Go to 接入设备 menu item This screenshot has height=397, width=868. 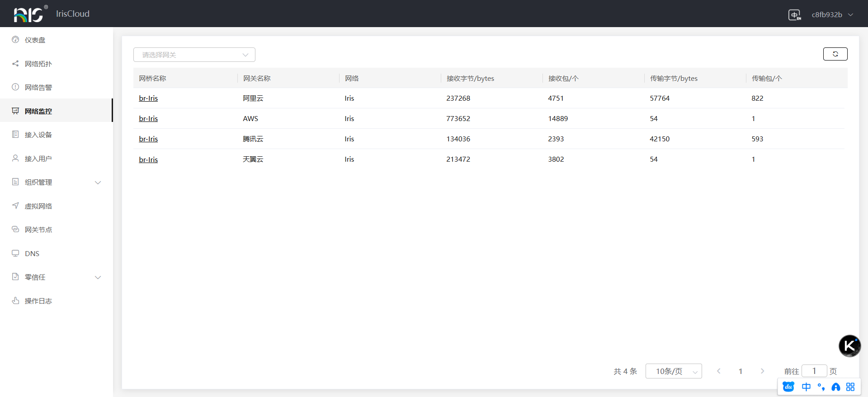pos(38,135)
